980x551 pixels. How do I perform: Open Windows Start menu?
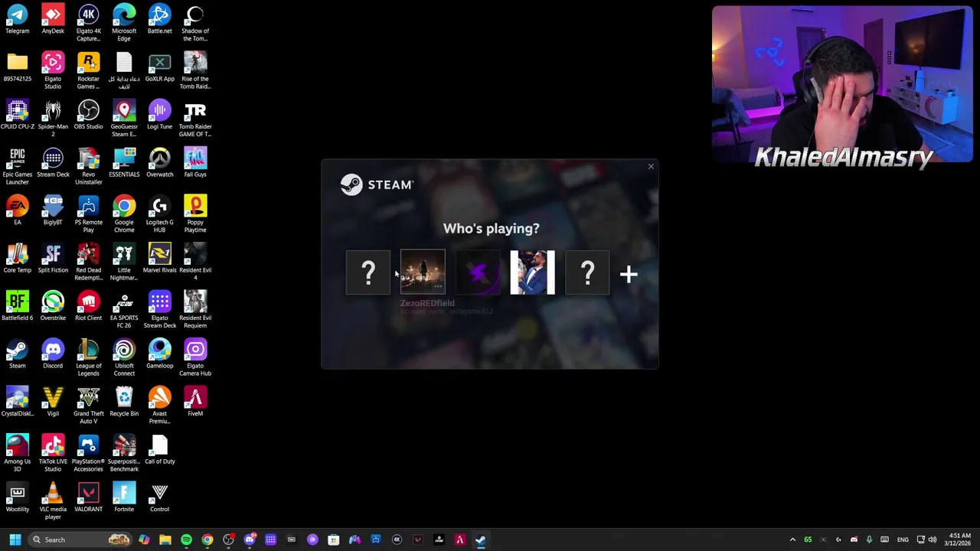click(x=15, y=540)
